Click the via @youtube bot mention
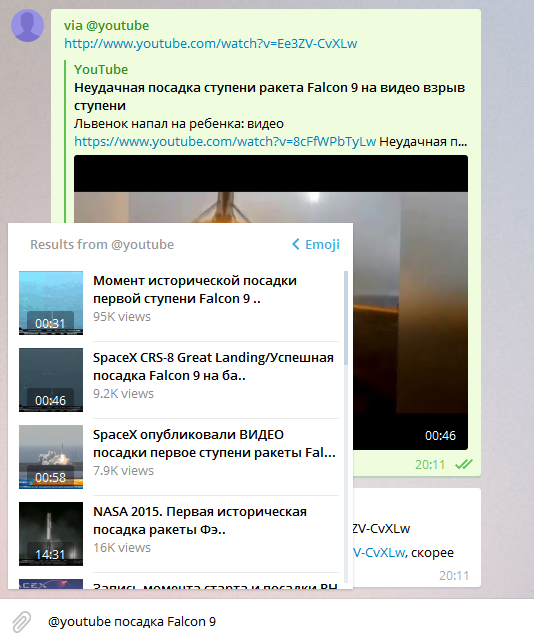534x640 pixels. pyautogui.click(x=107, y=25)
